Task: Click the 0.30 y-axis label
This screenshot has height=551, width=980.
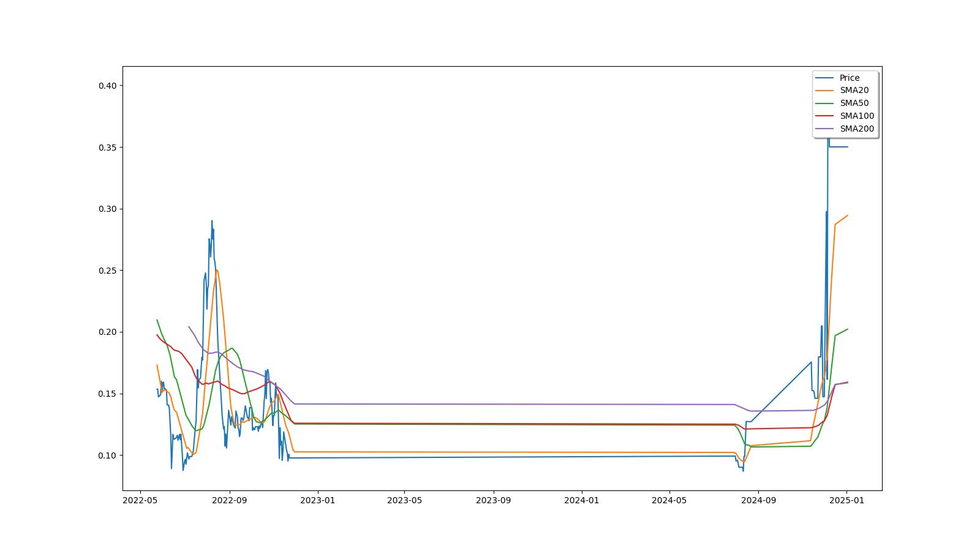Action: [x=107, y=209]
